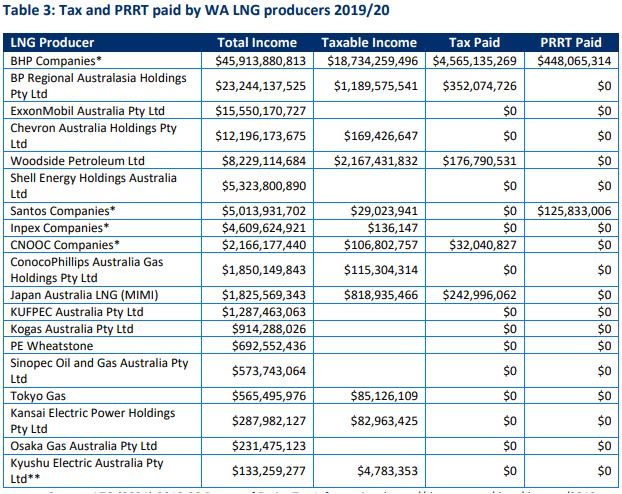Click Kogas total income $914,288,026
622x494 pixels.
(x=269, y=329)
